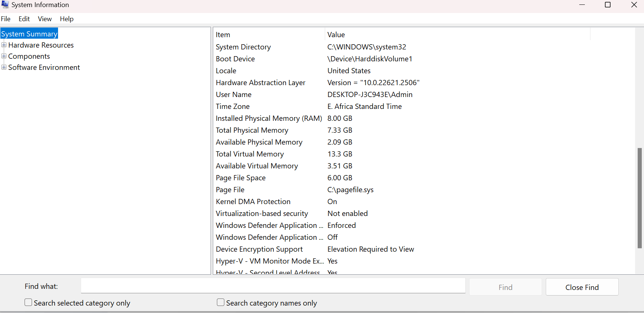Viewport: 644px width, 313px height.
Task: Select the Device Encryption Support row
Action: (402, 249)
